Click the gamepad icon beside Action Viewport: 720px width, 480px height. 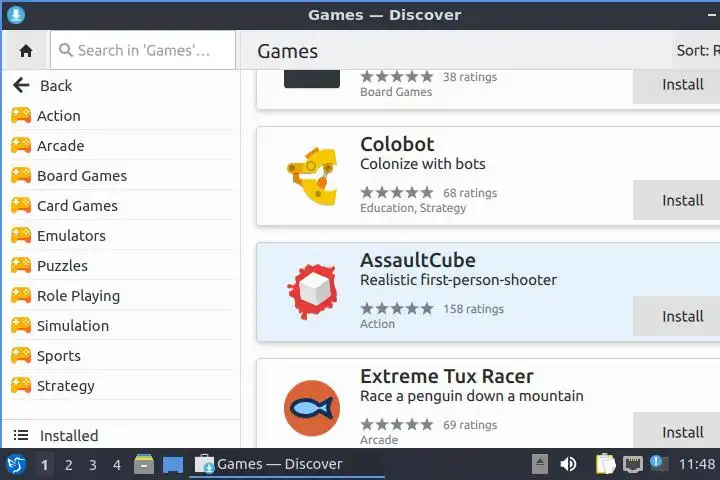tap(21, 116)
